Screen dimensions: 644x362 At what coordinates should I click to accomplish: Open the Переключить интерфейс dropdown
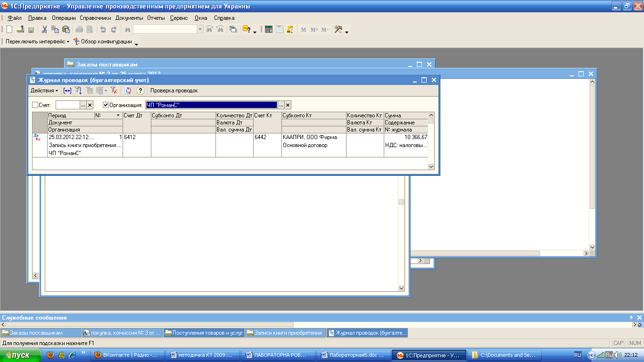click(37, 41)
